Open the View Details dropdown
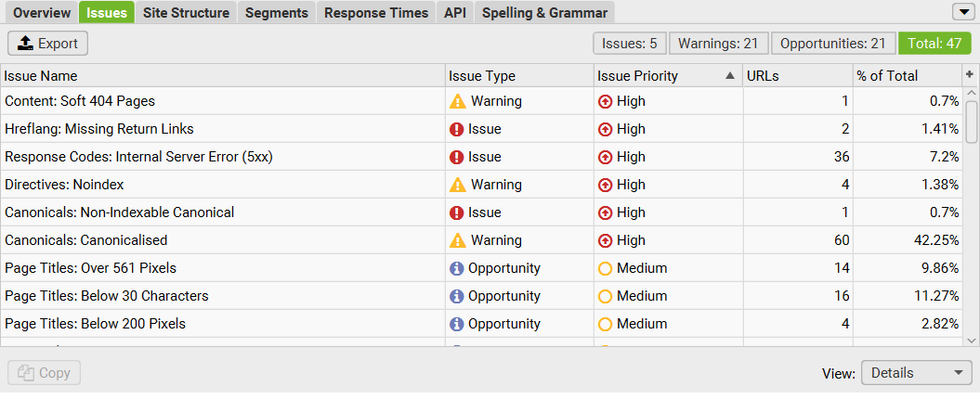Image resolution: width=980 pixels, height=399 pixels. coord(916,373)
